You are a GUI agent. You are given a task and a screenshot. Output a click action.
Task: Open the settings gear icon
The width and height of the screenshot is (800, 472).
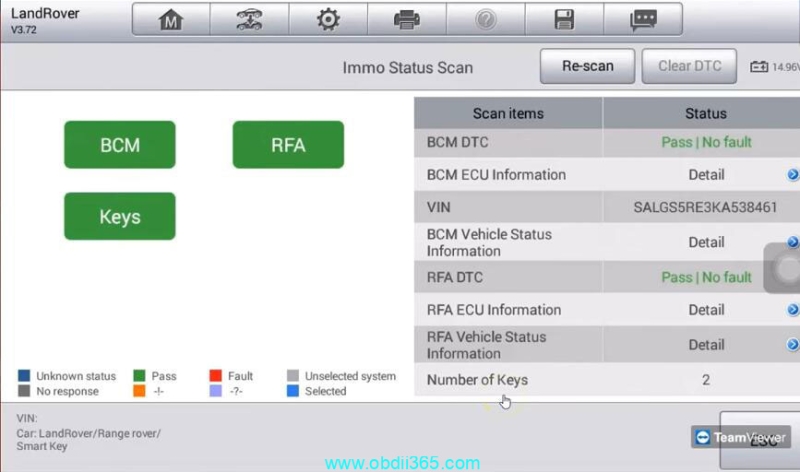[328, 19]
